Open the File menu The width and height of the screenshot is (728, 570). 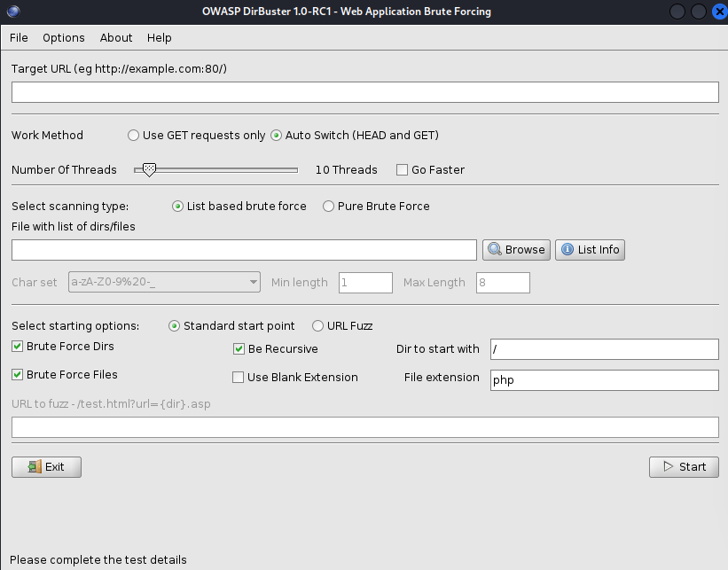(x=19, y=37)
